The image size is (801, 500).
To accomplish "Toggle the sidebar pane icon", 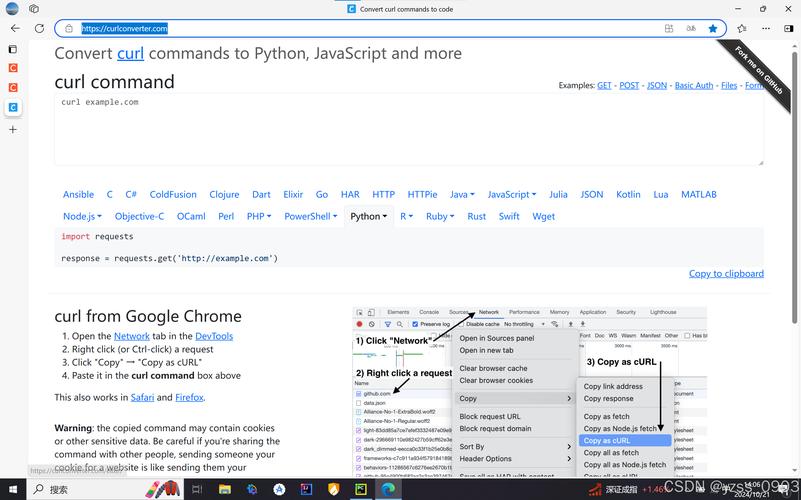I will pos(789,29).
